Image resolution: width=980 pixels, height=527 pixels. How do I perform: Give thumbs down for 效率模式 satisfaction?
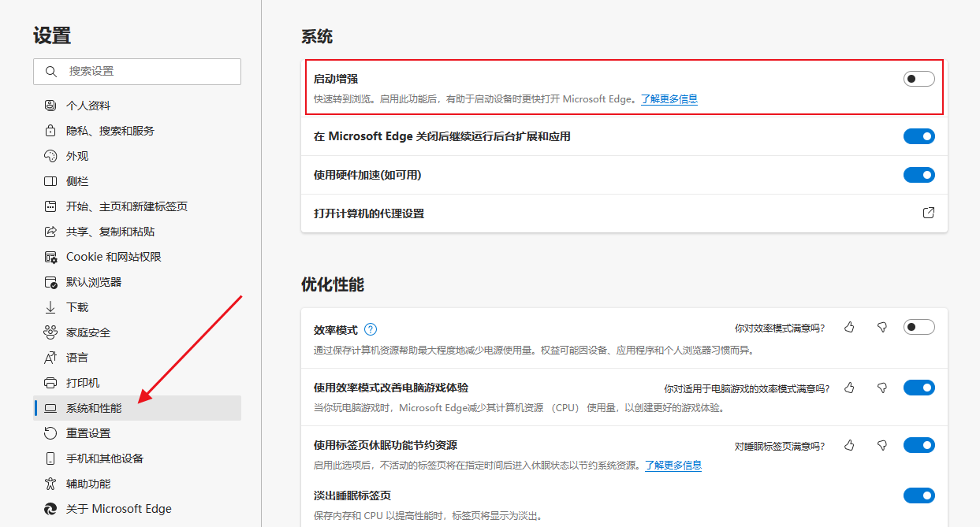882,327
